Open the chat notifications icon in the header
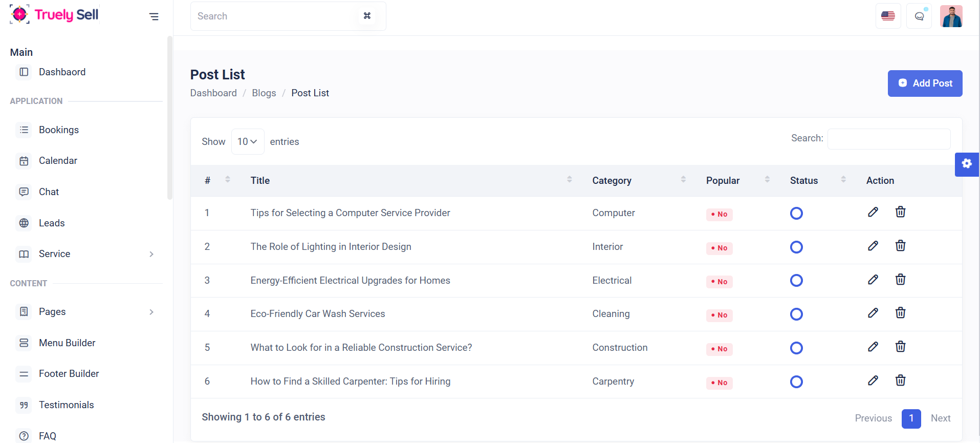Image resolution: width=980 pixels, height=443 pixels. point(919,16)
